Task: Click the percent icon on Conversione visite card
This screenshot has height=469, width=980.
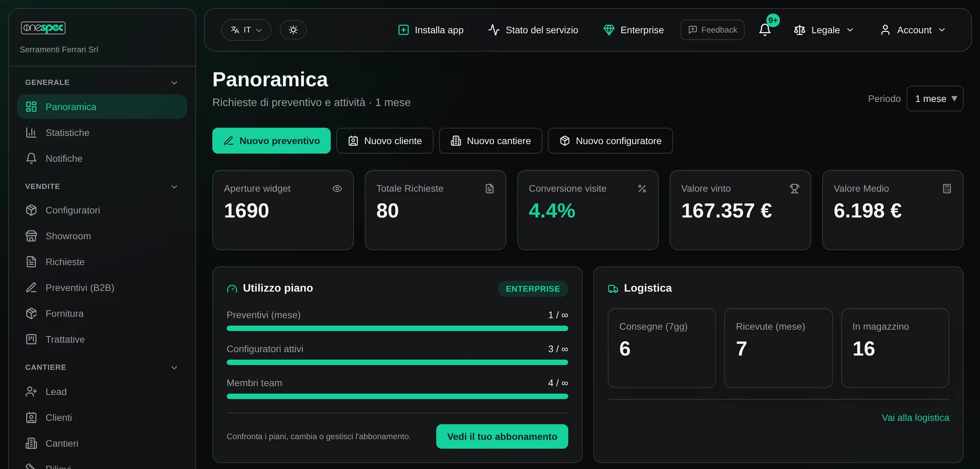Action: (x=642, y=188)
